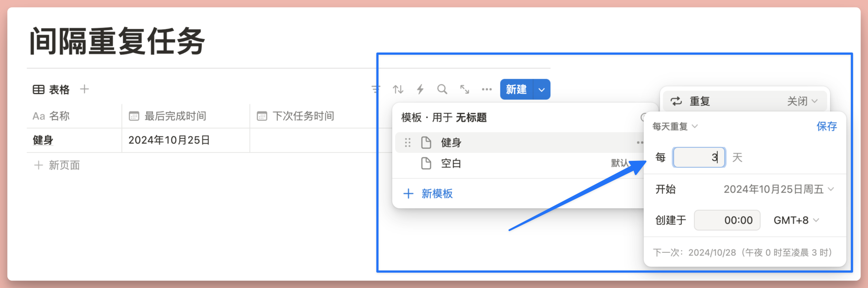Click the sort arrows icon
The width and height of the screenshot is (868, 288).
tap(398, 89)
